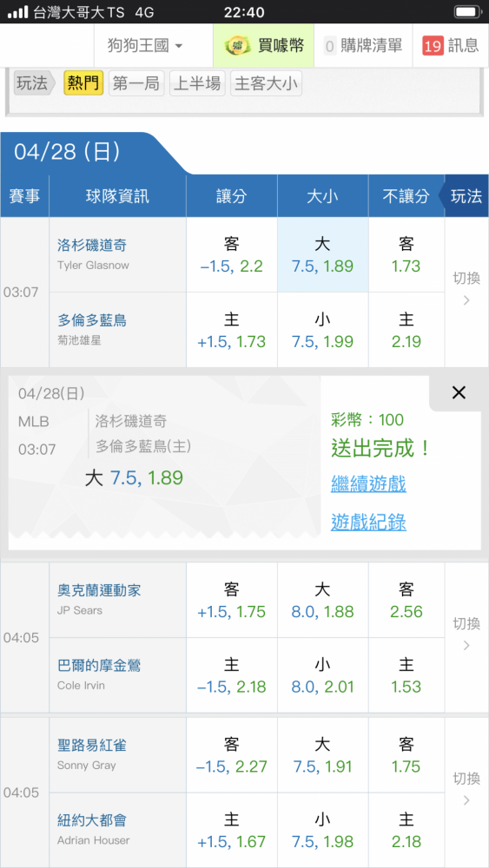Viewport: 489px width, 868px height.
Task: Select Cardinals 客 -1.5, 2.27 handicap
Action: point(232,755)
